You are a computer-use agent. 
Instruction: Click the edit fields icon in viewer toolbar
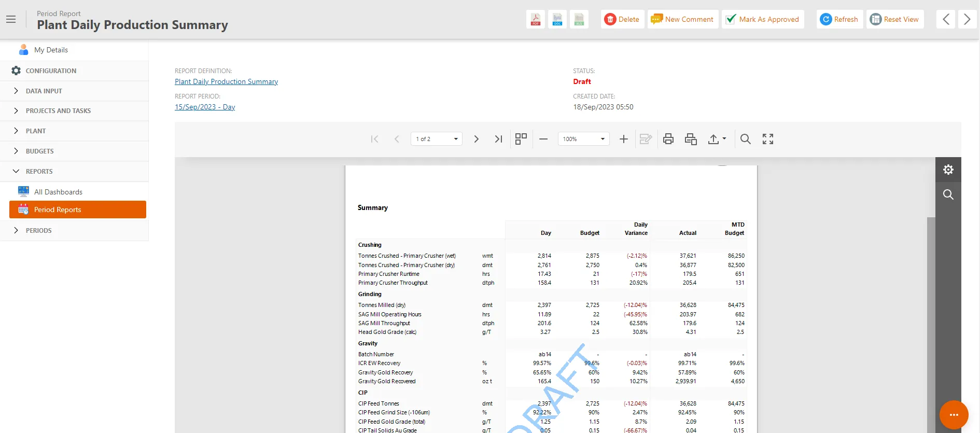point(646,139)
